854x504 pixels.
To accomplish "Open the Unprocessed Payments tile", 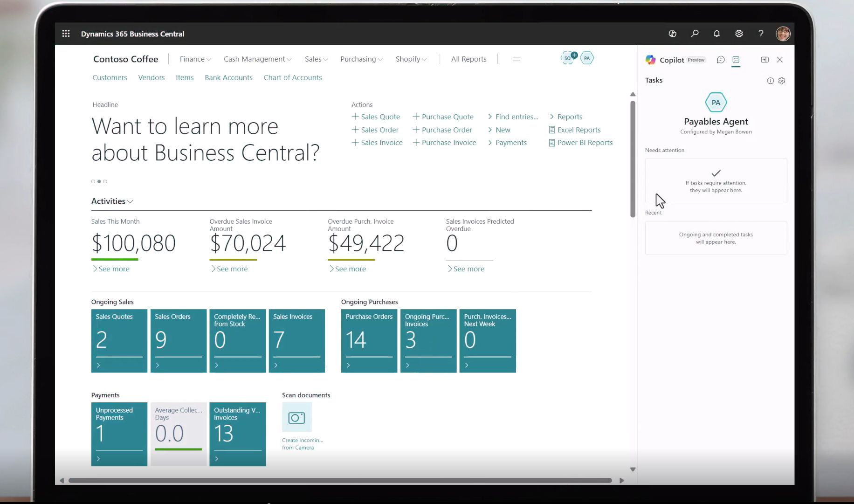I will tap(119, 434).
